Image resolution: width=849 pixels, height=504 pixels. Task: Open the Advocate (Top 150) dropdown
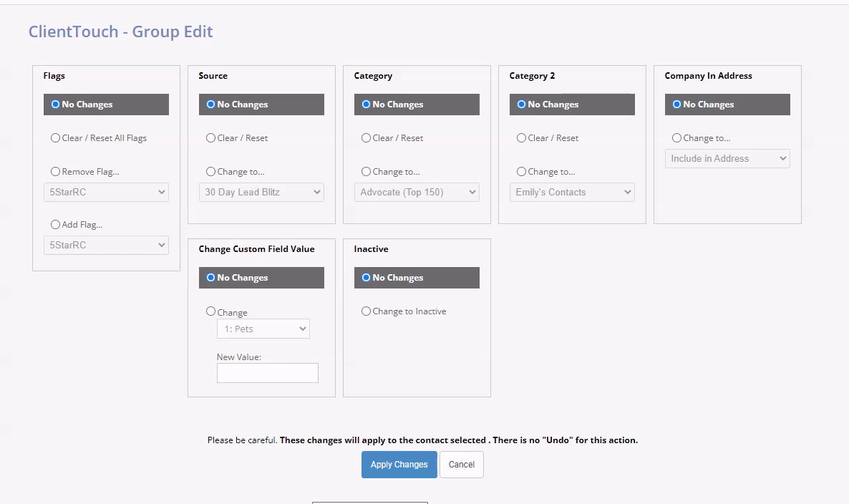(x=417, y=192)
